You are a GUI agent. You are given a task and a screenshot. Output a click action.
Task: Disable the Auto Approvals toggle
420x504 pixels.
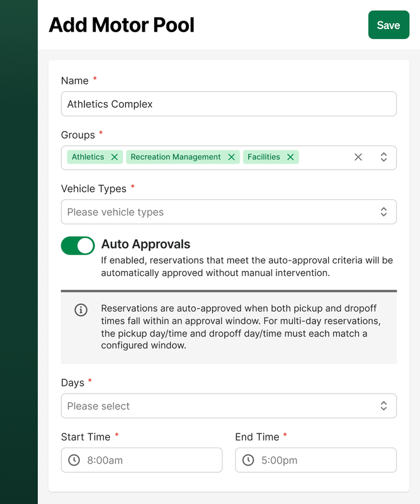(x=77, y=246)
